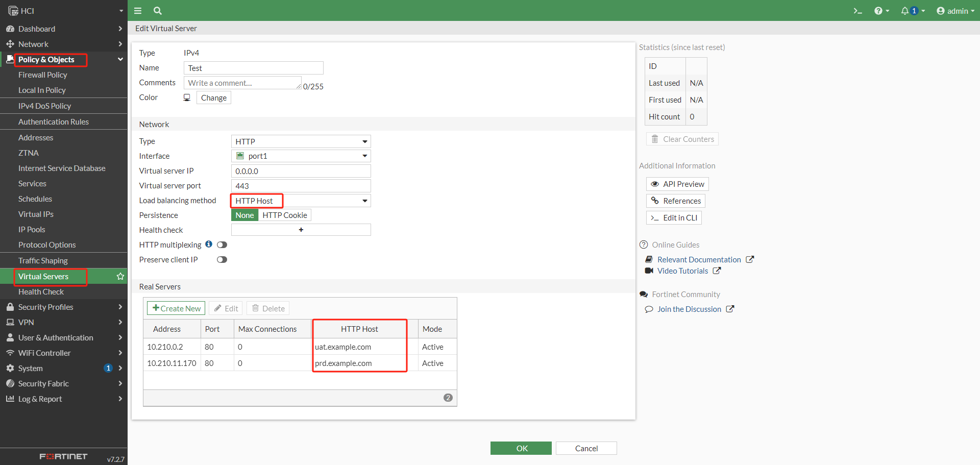The width and height of the screenshot is (980, 465).
Task: Click the Name field containing Test
Action: coord(253,67)
